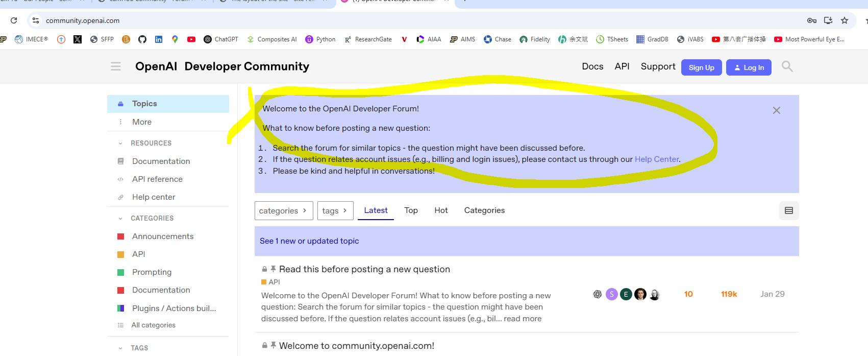Open the Most Powerful Eye YouTube bookmark
The image size is (868, 356).
tap(809, 39)
